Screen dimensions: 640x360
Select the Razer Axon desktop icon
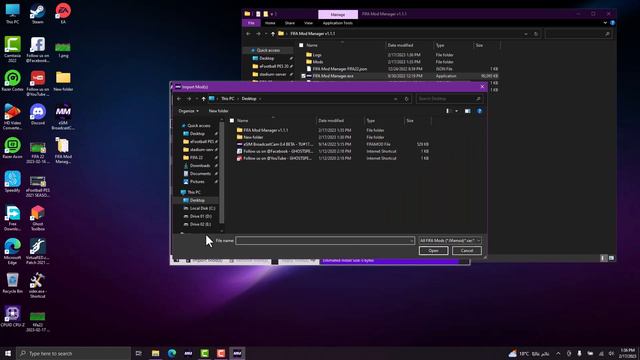pos(12,148)
